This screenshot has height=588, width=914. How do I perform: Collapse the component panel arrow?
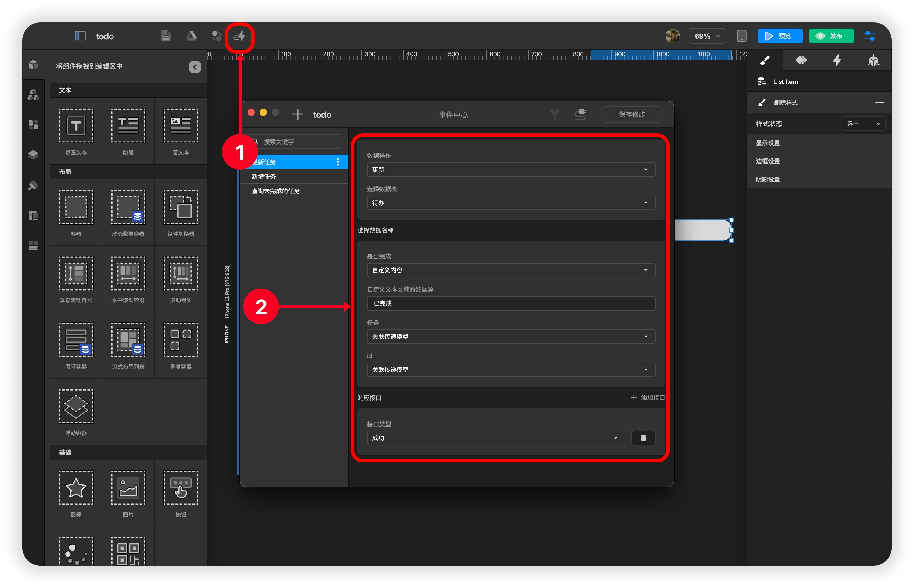[195, 67]
